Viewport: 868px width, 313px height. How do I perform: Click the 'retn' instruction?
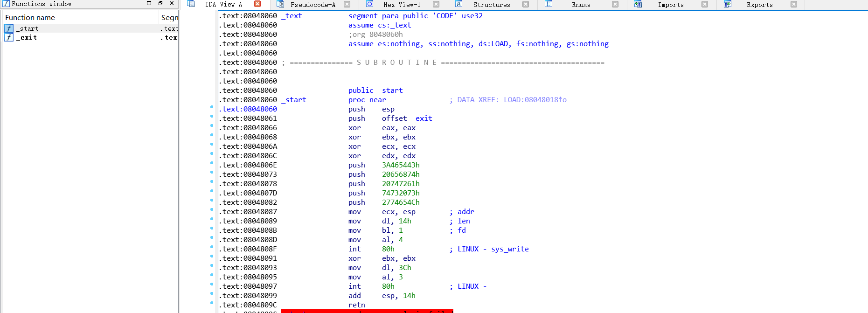357,305
